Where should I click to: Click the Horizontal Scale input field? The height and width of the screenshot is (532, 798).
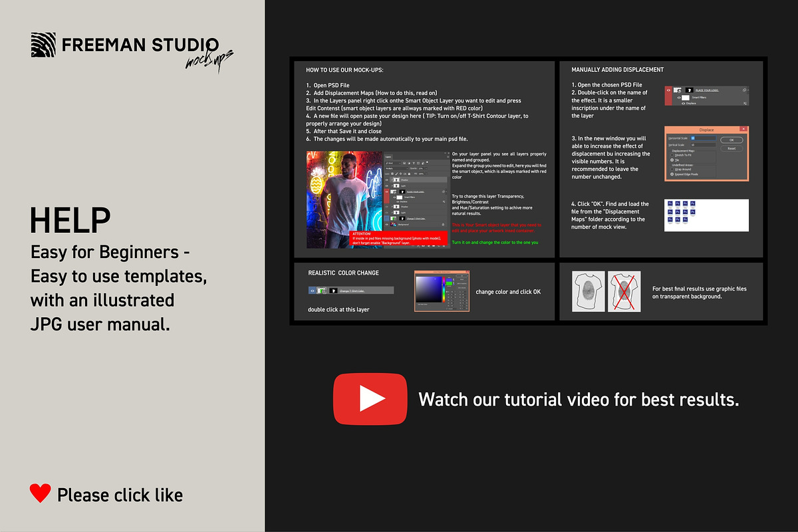click(x=703, y=138)
